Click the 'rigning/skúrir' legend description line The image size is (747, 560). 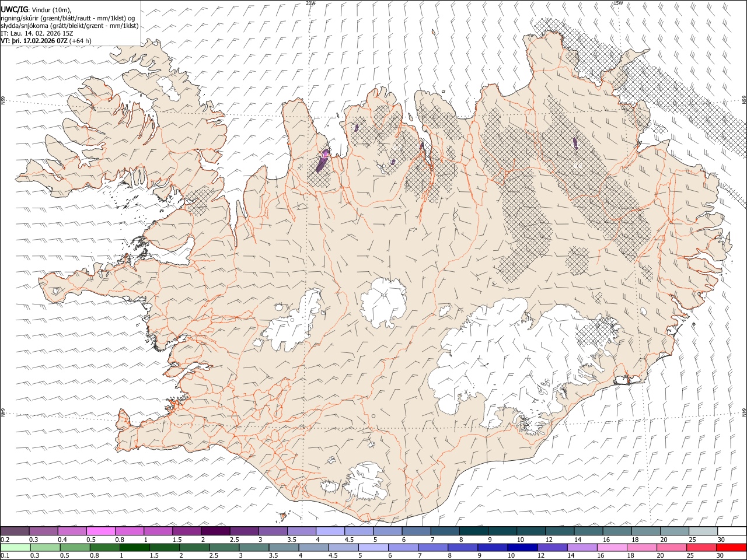[x=68, y=18]
